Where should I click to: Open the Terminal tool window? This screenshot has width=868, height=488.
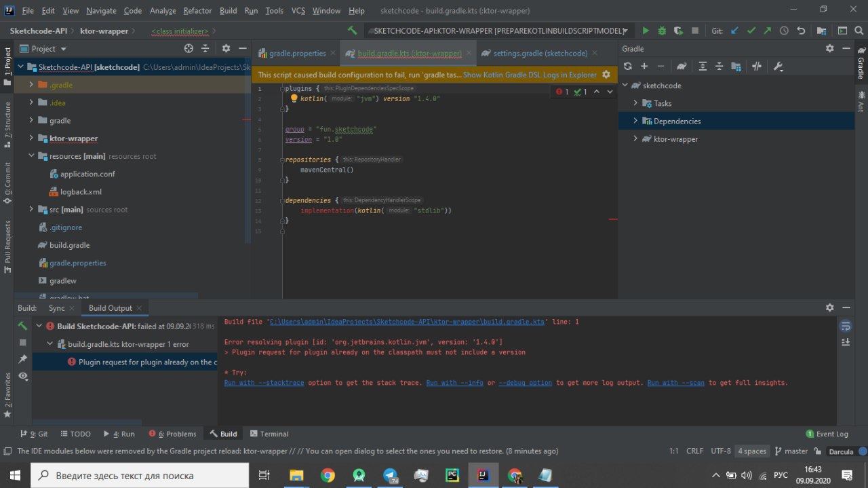tap(269, 434)
